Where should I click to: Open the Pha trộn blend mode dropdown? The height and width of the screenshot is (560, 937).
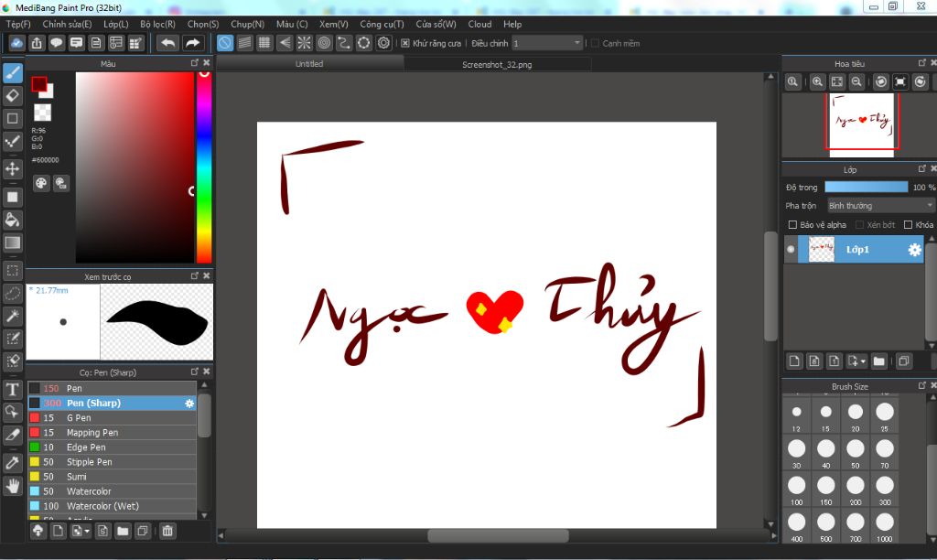point(880,206)
